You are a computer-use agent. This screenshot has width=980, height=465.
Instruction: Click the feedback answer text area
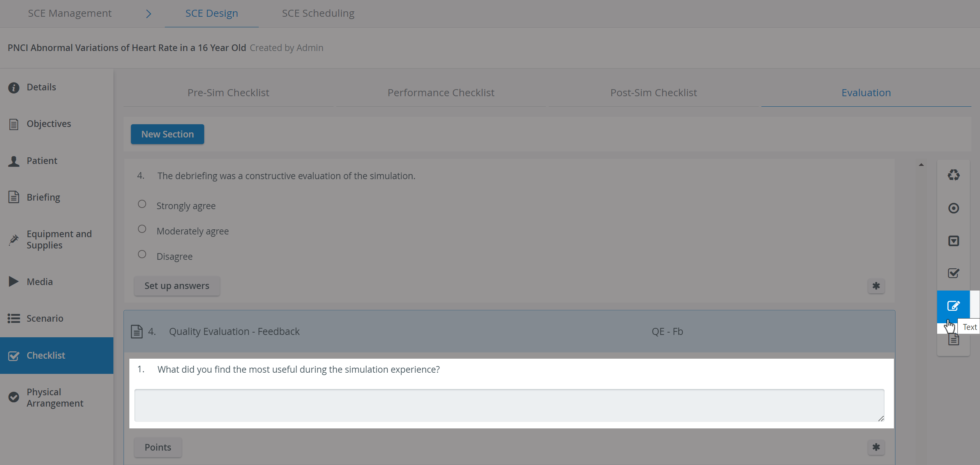[509, 405]
